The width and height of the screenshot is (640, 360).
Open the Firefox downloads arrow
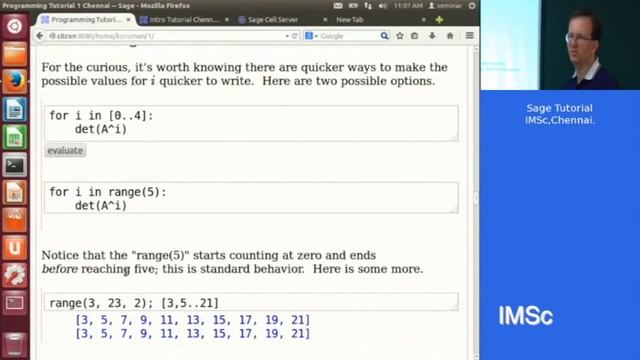point(432,36)
